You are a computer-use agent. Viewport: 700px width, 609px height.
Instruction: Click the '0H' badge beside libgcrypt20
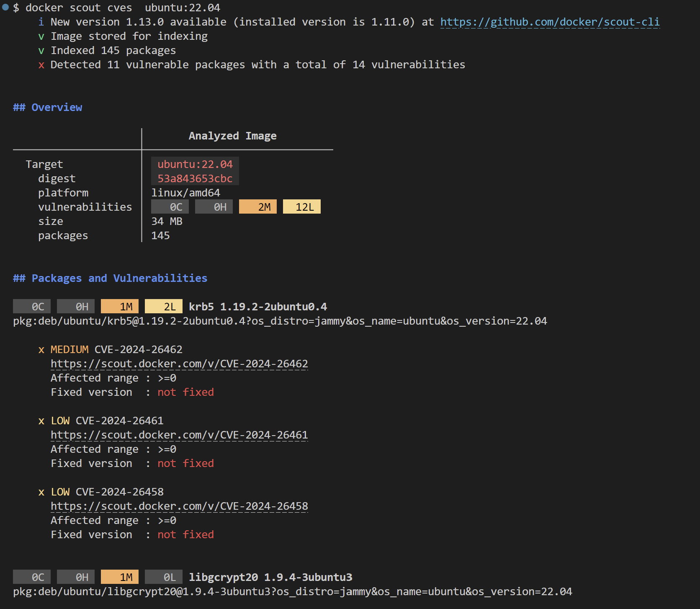coord(76,577)
